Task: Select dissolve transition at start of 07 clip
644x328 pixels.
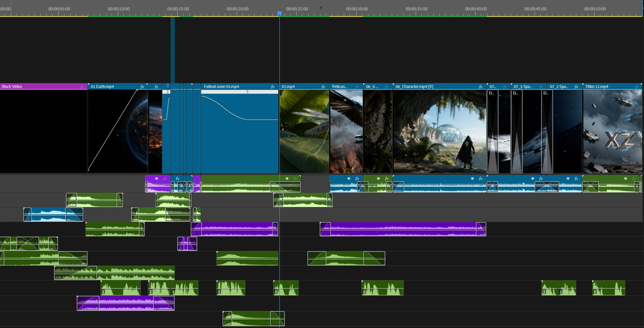Action: point(492,131)
